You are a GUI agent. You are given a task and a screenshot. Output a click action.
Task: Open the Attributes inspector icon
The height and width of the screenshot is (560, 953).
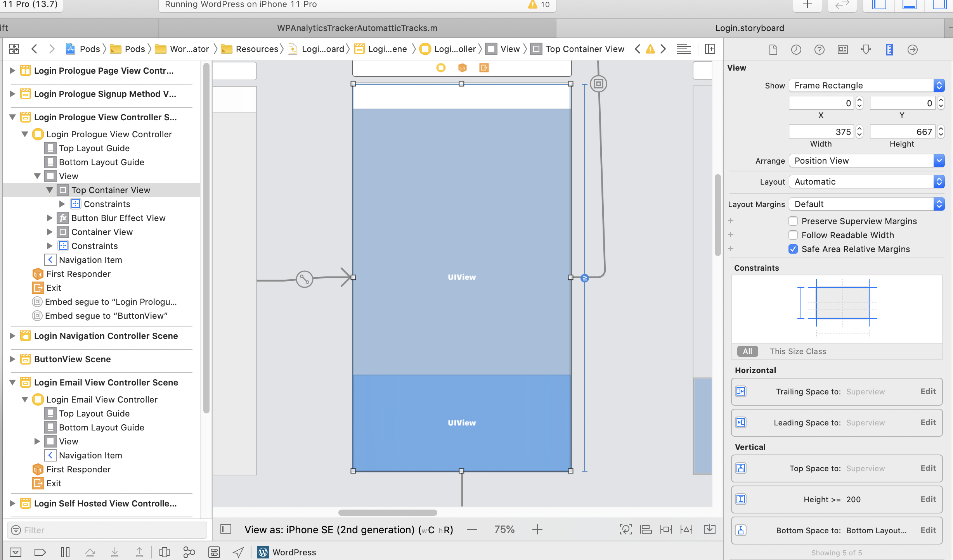(x=866, y=49)
